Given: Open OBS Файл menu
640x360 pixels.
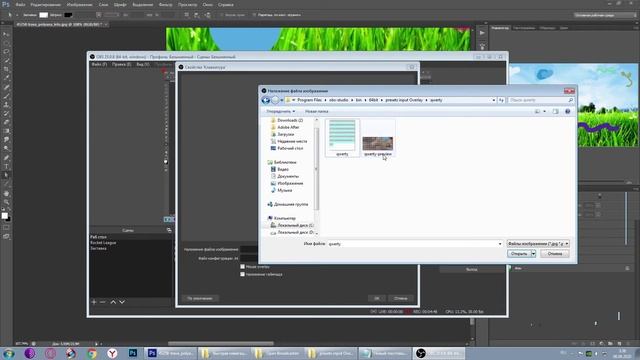Looking at the screenshot, I should 99,64.
